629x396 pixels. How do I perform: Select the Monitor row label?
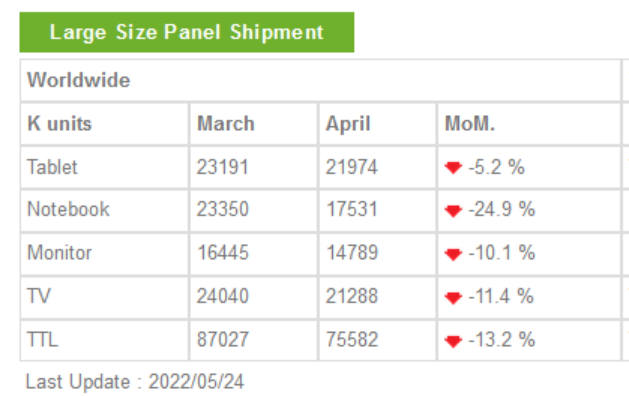[59, 253]
